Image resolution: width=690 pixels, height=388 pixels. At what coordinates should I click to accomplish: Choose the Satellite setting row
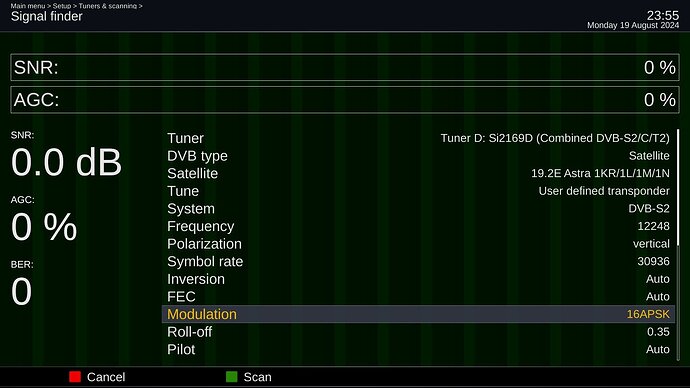[x=418, y=173]
